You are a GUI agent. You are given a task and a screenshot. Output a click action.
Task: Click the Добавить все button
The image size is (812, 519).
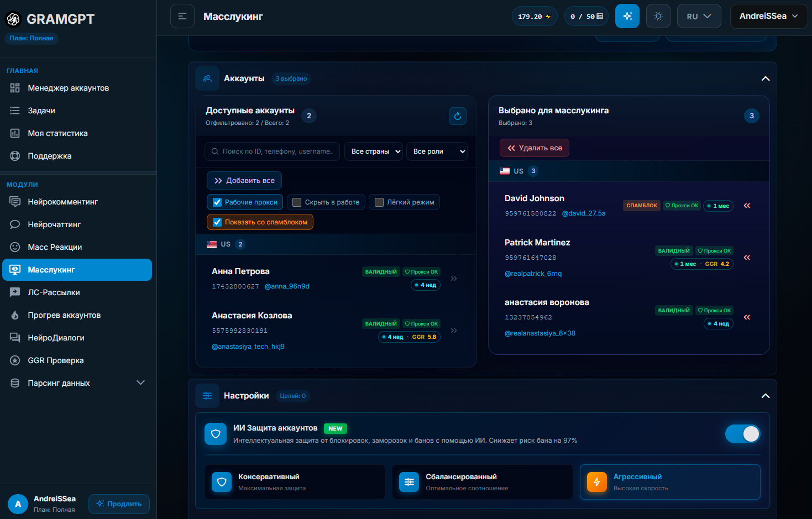[244, 181]
